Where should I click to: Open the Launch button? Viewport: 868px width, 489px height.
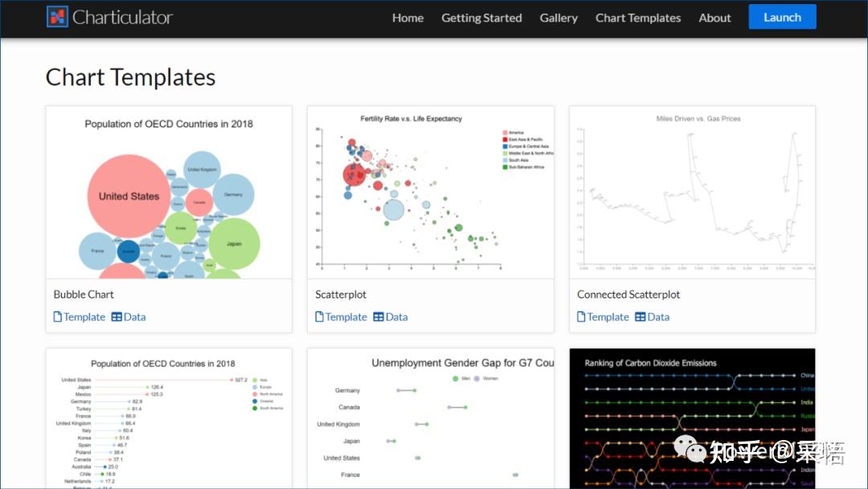point(781,16)
